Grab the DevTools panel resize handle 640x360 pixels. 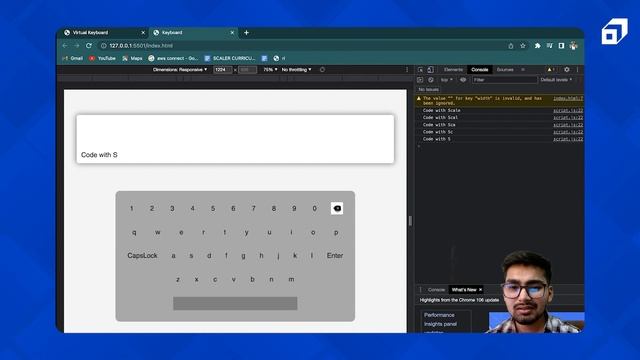tap(410, 221)
